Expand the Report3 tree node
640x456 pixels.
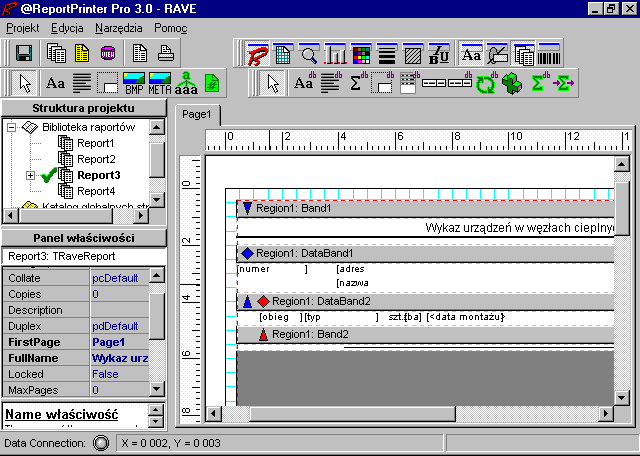(30, 176)
